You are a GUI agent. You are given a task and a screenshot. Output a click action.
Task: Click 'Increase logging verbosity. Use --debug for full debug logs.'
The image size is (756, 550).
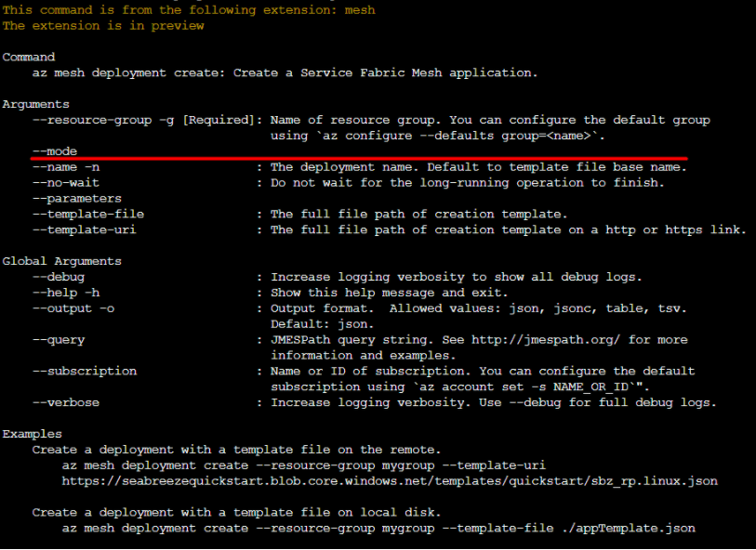tap(493, 402)
